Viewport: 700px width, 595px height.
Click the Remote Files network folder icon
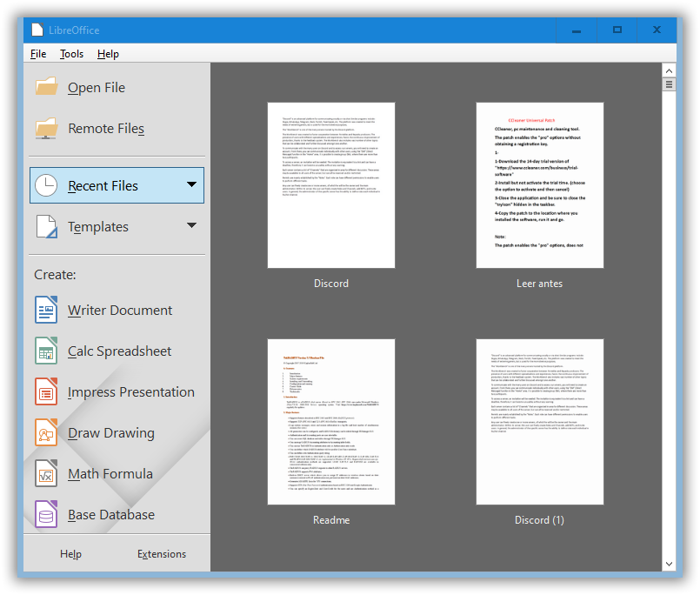click(x=46, y=128)
